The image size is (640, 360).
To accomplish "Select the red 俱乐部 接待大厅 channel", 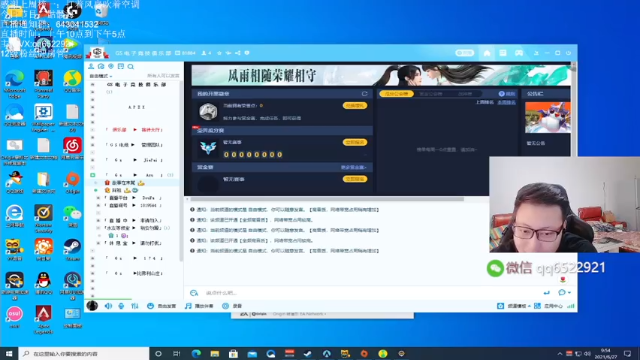I will pos(134,130).
